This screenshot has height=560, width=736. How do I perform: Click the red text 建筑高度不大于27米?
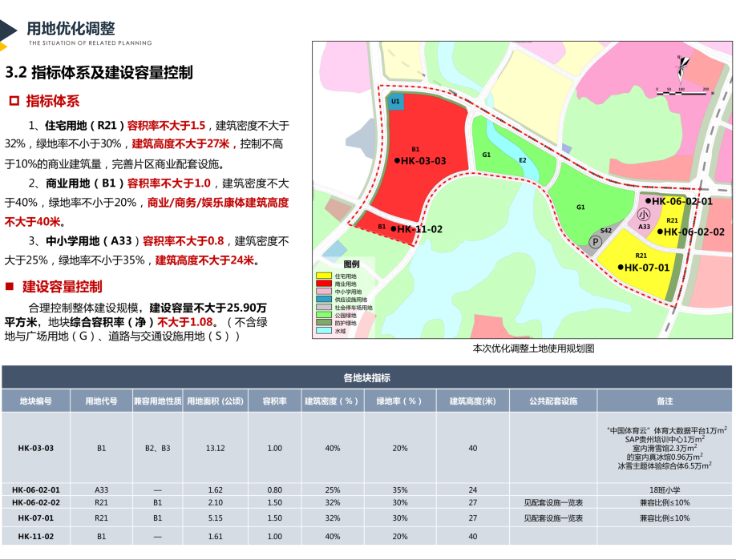[181, 144]
